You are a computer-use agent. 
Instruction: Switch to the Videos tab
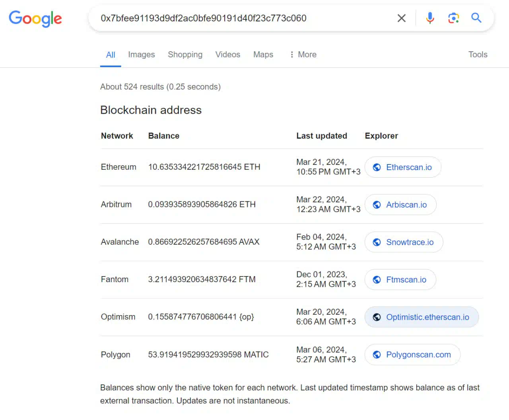[x=228, y=54]
